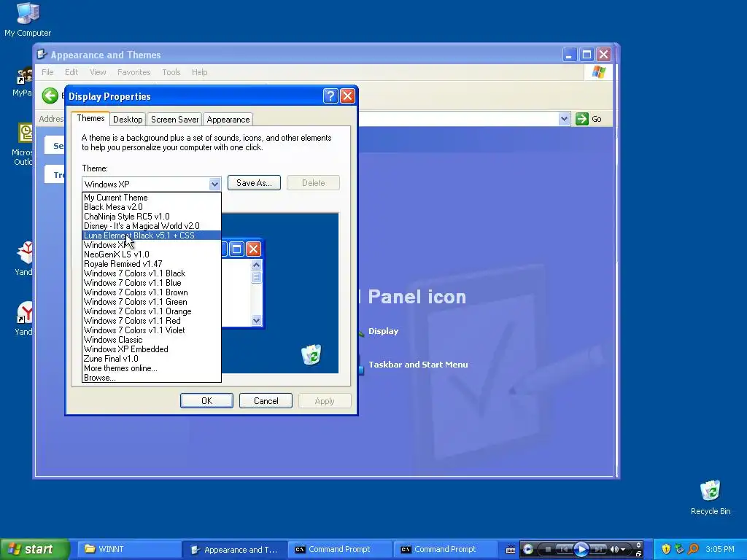This screenshot has height=560, width=747.
Task: Click the Display Properties help question-mark button
Action: tap(330, 96)
